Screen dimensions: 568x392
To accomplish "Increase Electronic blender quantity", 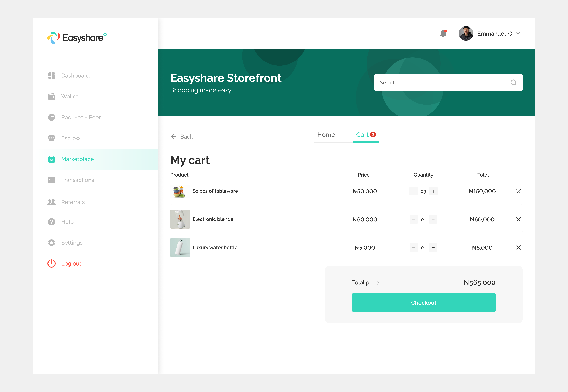I will pyautogui.click(x=433, y=219).
